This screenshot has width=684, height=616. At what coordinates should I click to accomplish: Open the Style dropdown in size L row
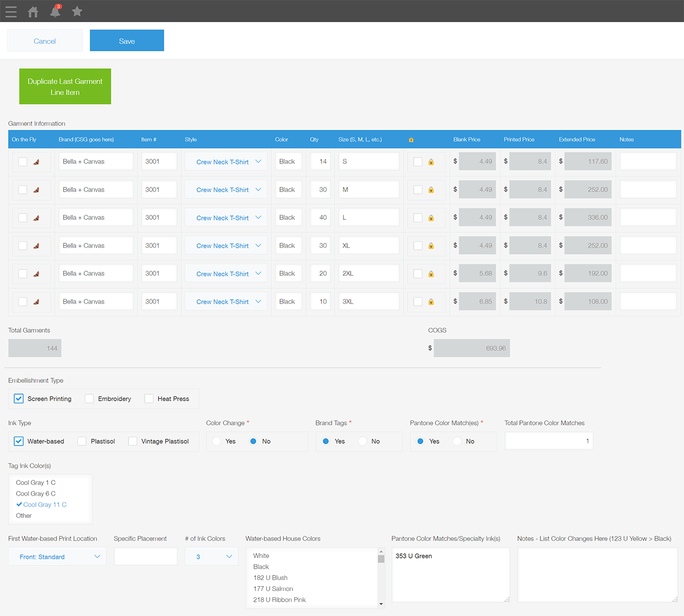pos(226,218)
